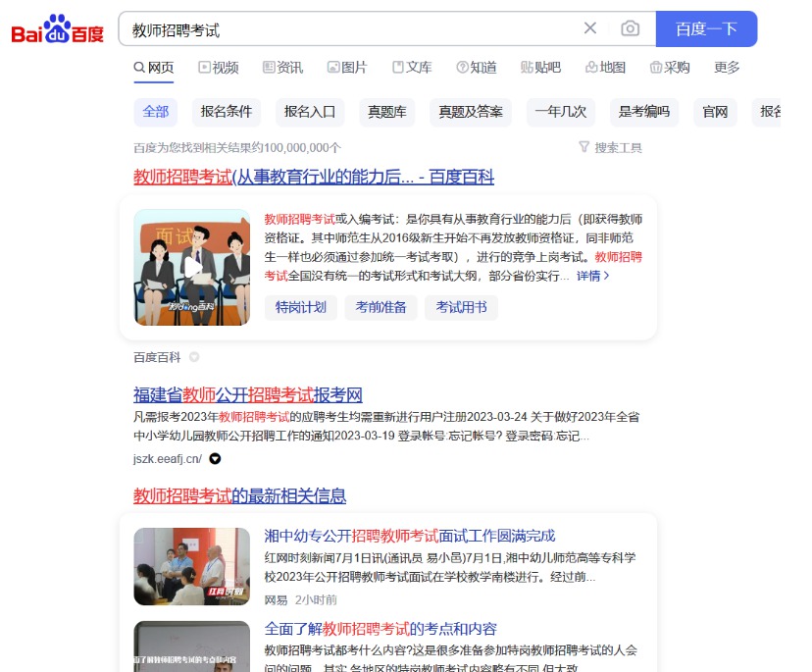The image size is (812, 672).
Task: Open the 地图 tab
Action: click(x=605, y=68)
